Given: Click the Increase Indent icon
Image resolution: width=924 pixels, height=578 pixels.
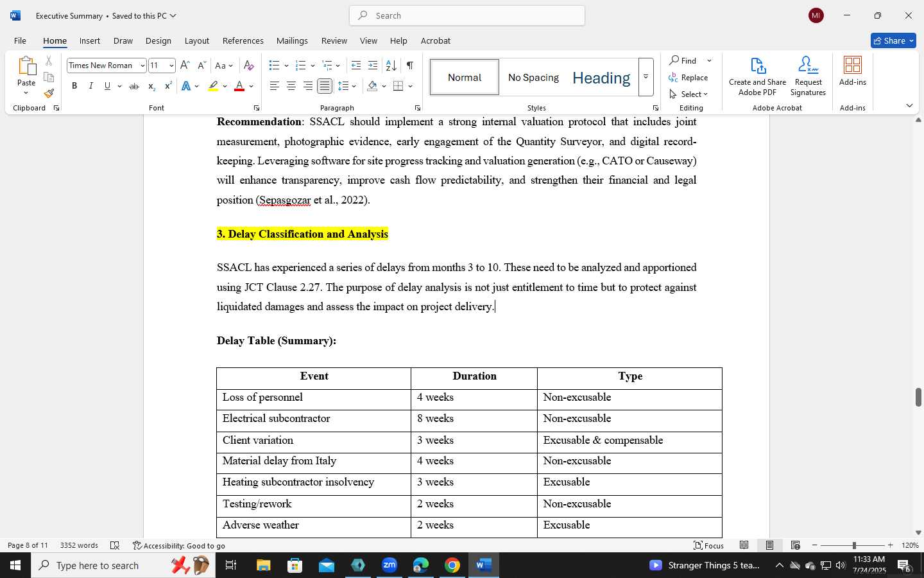Looking at the screenshot, I should [x=373, y=66].
